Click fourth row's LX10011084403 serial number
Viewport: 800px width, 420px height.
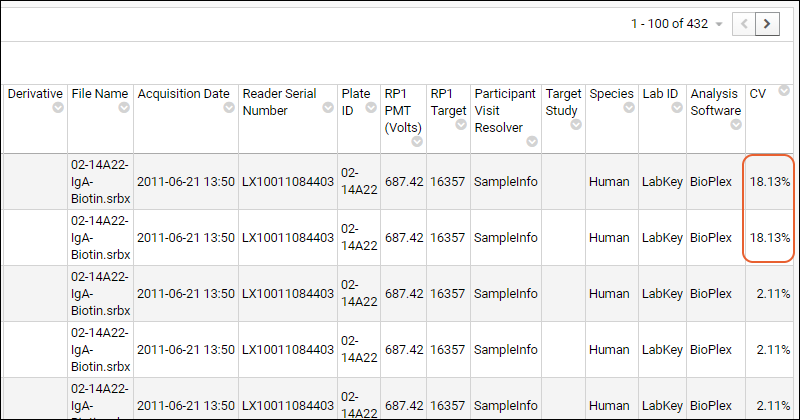pos(288,350)
